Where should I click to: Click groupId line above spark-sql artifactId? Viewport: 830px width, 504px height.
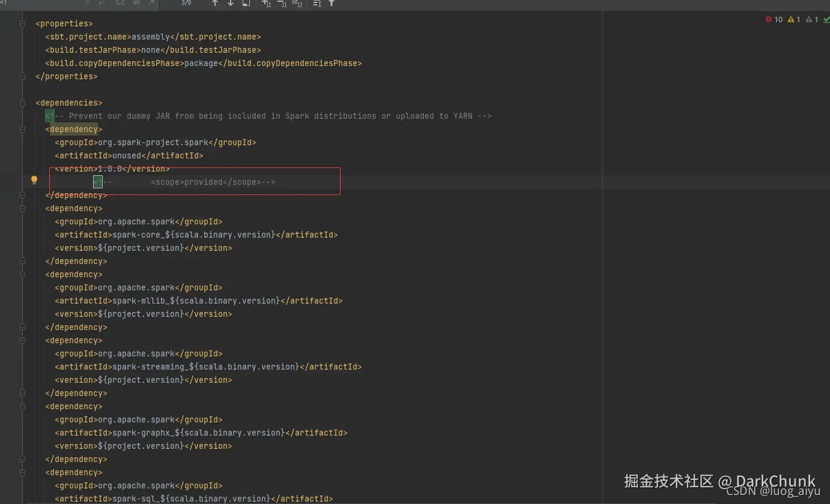click(139, 485)
